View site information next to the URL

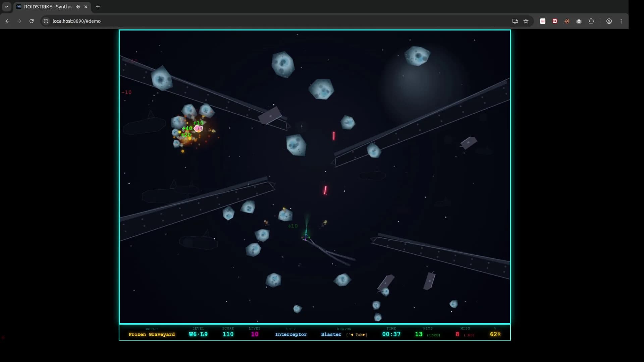[46, 21]
